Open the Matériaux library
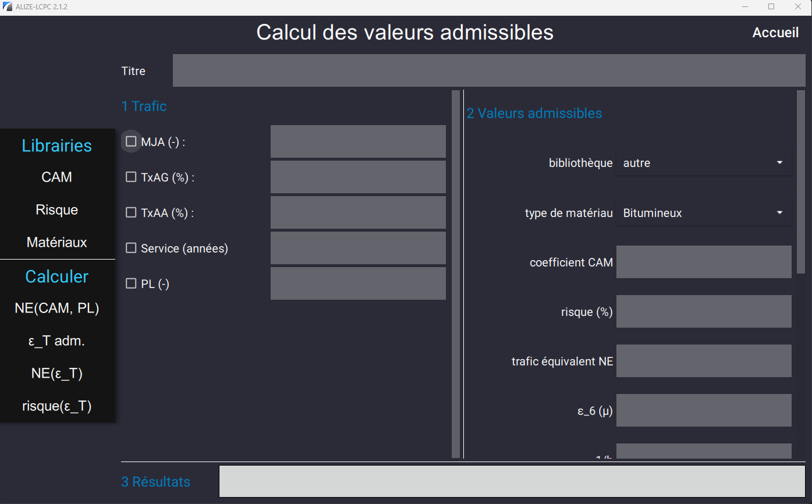Viewport: 812px width, 504px height. (x=57, y=242)
